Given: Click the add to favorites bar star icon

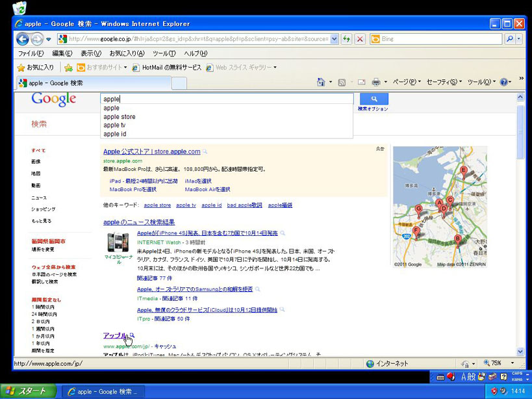Looking at the screenshot, I should [69, 68].
